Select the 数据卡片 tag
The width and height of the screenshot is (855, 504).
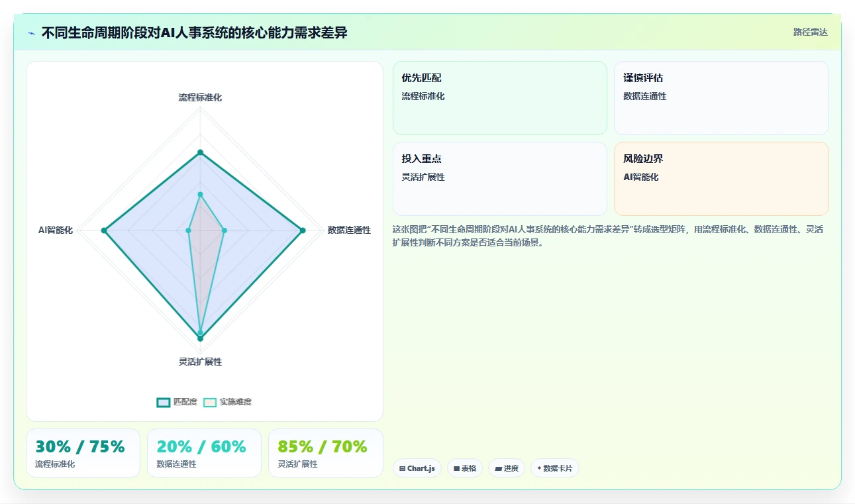pos(555,468)
